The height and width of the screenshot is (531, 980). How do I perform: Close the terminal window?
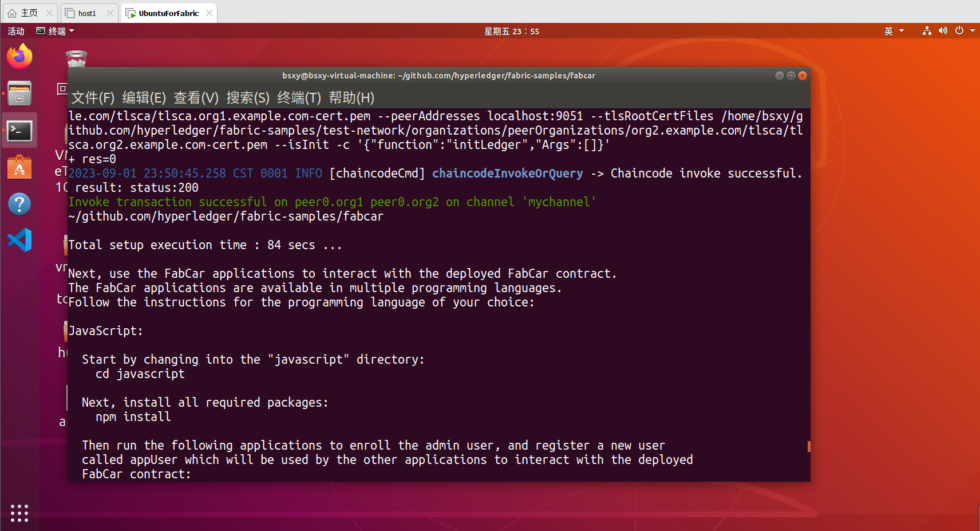point(803,76)
